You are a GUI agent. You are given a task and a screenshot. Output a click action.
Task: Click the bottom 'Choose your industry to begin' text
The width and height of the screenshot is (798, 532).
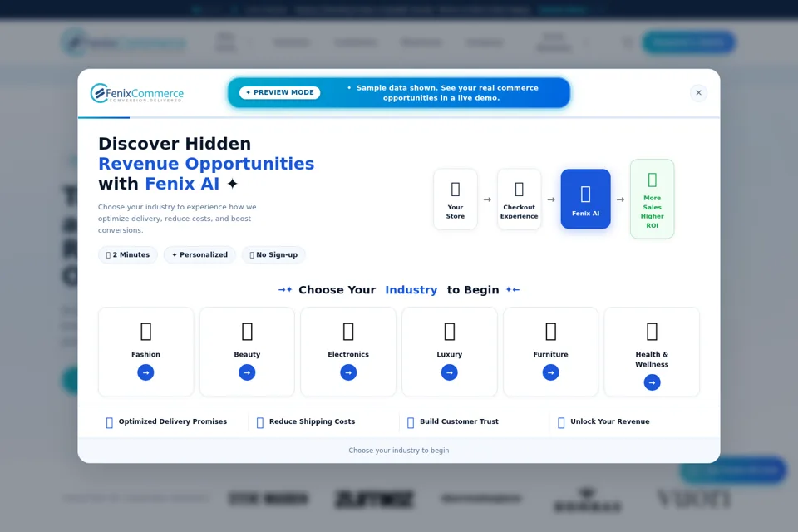(399, 451)
